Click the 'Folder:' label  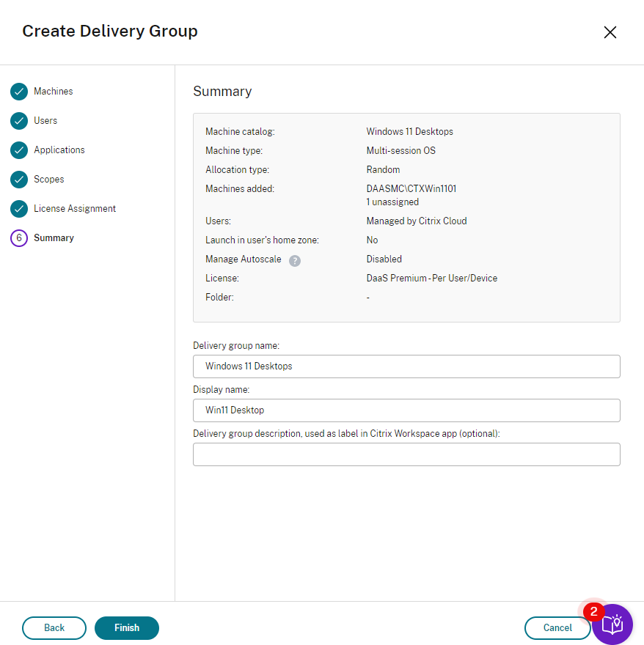(x=219, y=297)
